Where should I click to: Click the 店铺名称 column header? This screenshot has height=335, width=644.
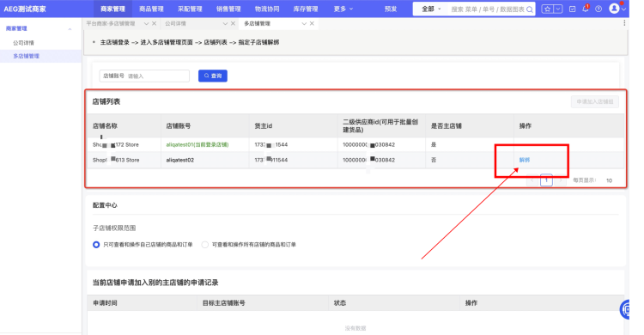point(105,125)
